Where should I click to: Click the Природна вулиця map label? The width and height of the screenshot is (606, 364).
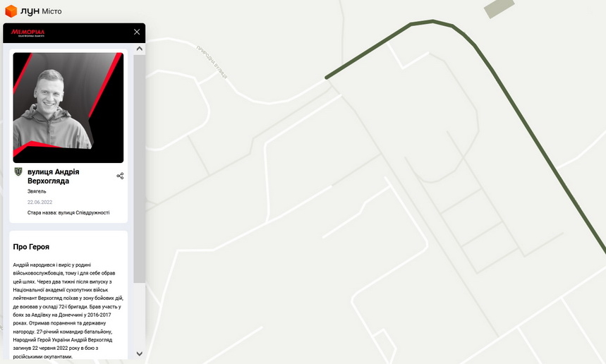pyautogui.click(x=212, y=62)
